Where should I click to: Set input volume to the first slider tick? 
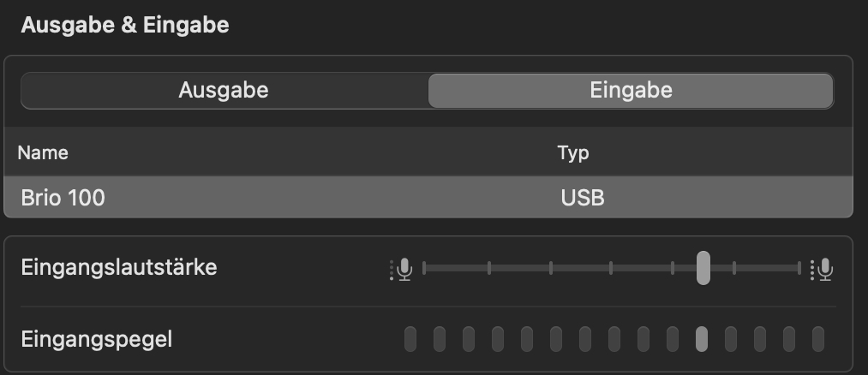pos(425,268)
